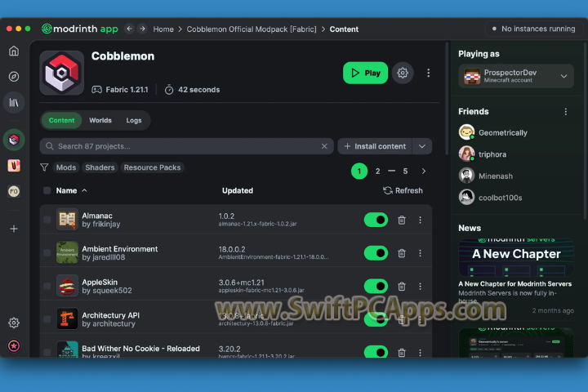Screen dimensions: 588x392
Task: Select current page 1 button
Action: pyautogui.click(x=359, y=171)
